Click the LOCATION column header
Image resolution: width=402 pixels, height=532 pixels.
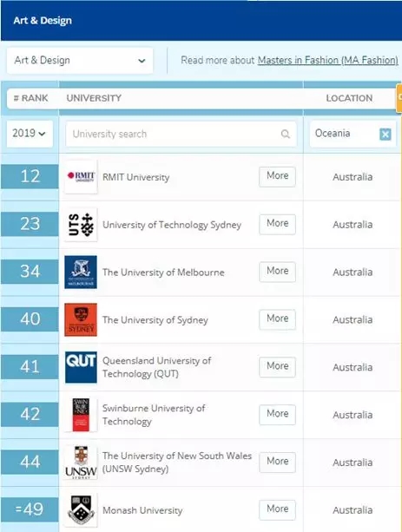(349, 98)
